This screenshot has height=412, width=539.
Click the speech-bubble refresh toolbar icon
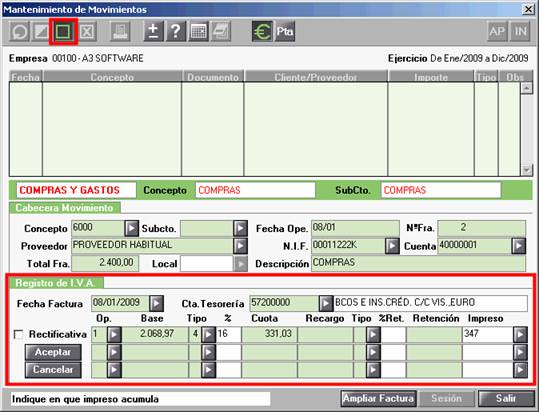tap(19, 32)
